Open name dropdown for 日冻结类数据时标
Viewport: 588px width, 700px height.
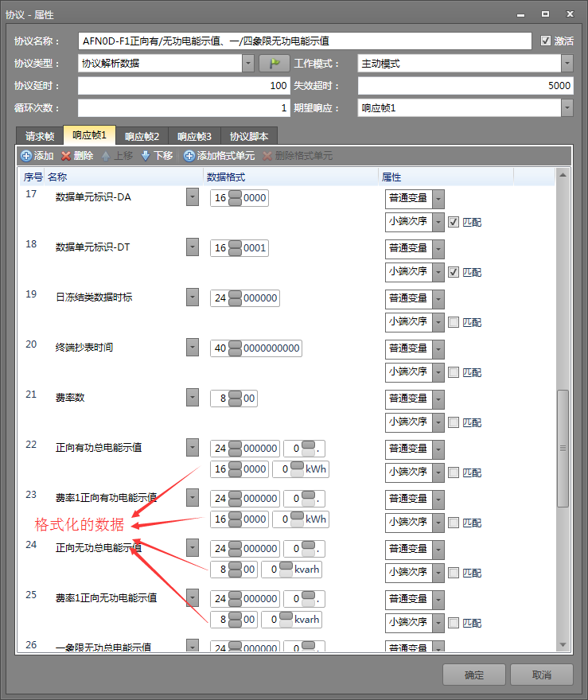pyautogui.click(x=193, y=297)
